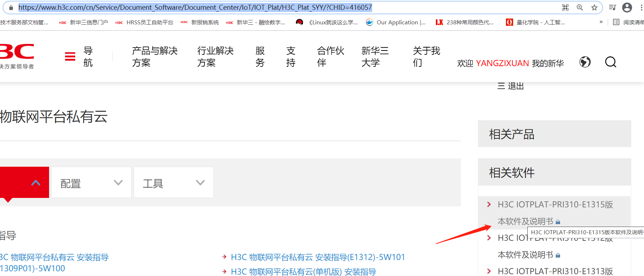
Task: Open the 我的新华三 account link
Action: (548, 63)
